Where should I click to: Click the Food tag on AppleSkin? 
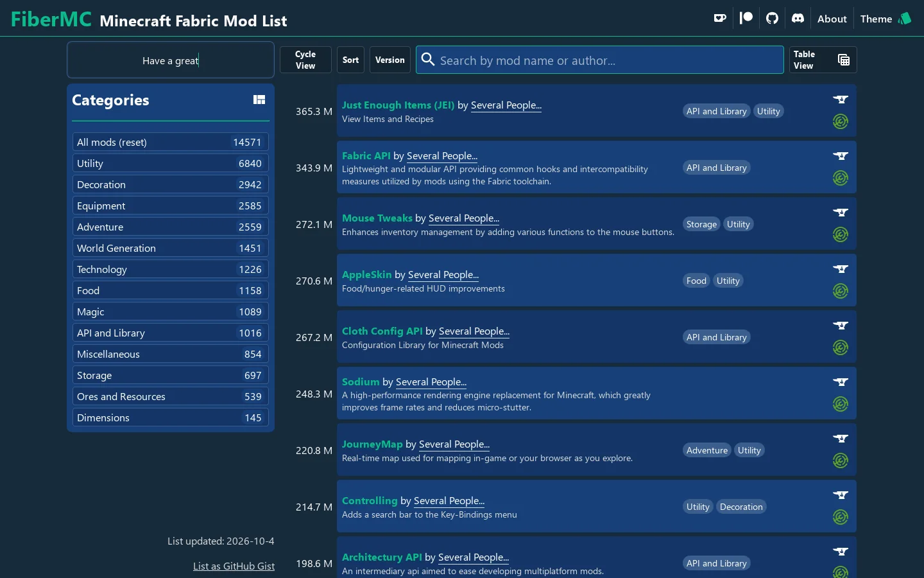pyautogui.click(x=696, y=281)
